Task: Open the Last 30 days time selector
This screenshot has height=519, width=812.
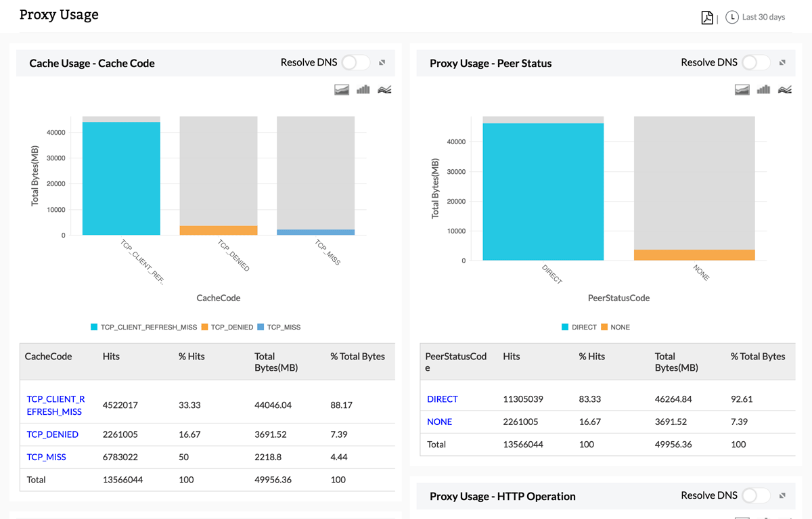Action: tap(755, 18)
